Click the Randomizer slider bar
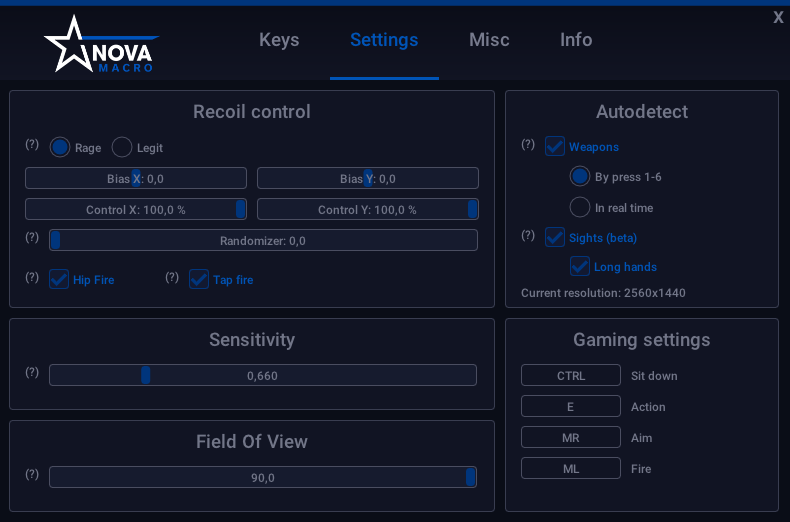 [263, 241]
